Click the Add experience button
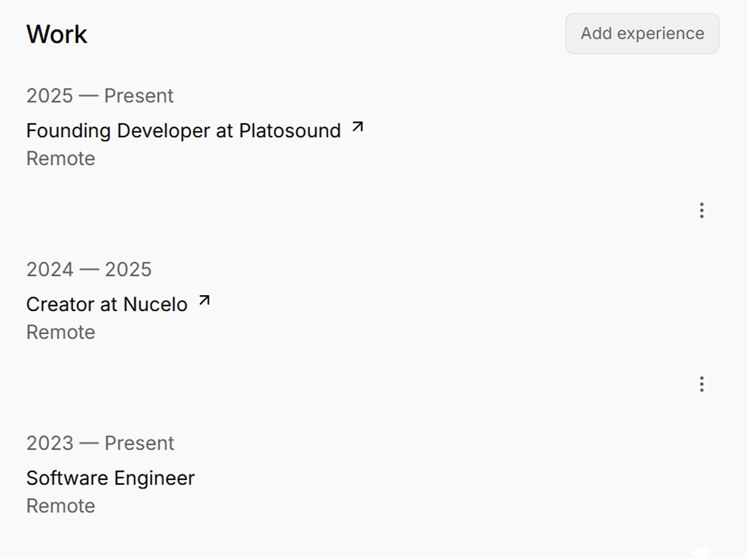This screenshot has width=749, height=560. point(642,33)
